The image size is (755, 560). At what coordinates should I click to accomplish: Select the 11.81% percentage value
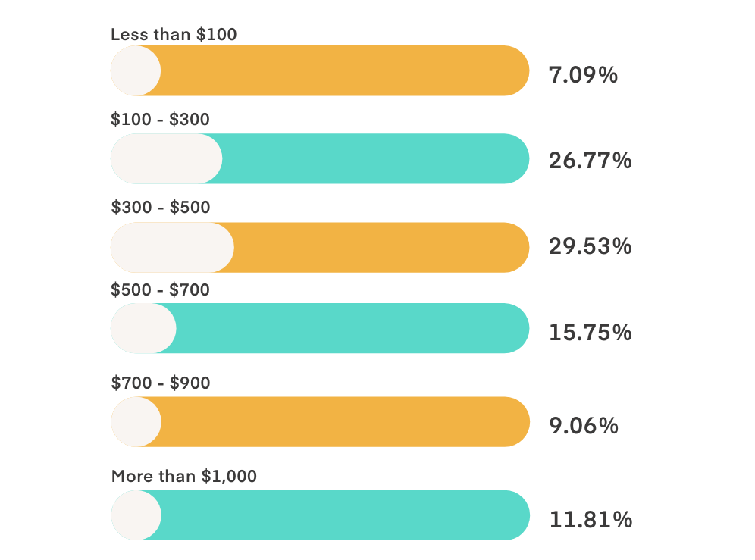[590, 520]
